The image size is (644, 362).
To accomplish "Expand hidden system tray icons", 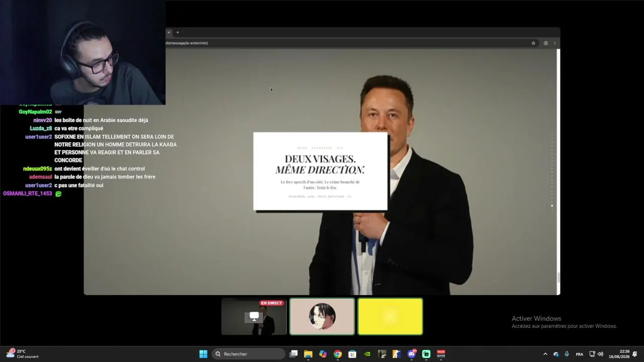I will click(545, 354).
